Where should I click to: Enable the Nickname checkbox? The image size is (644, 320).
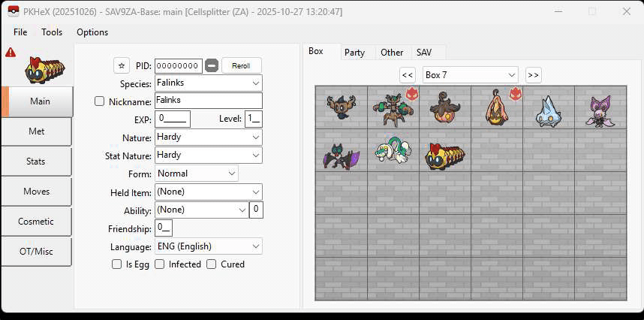coord(100,101)
